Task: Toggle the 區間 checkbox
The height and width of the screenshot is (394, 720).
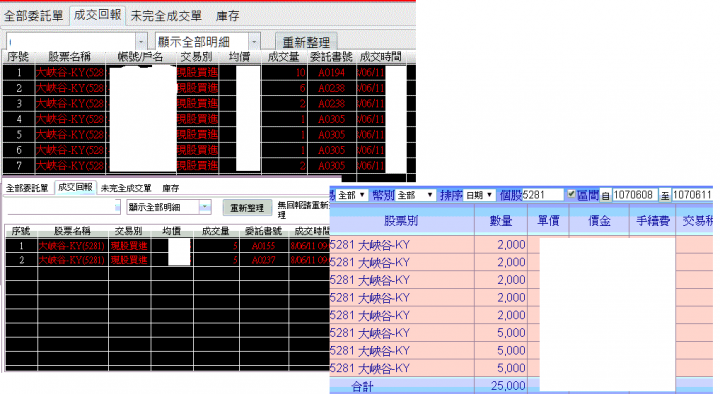Action: point(571,194)
